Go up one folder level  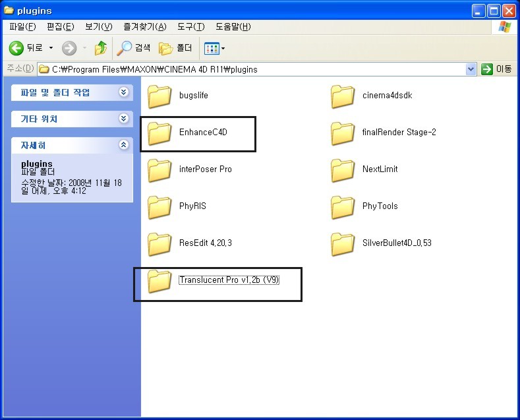pos(100,48)
